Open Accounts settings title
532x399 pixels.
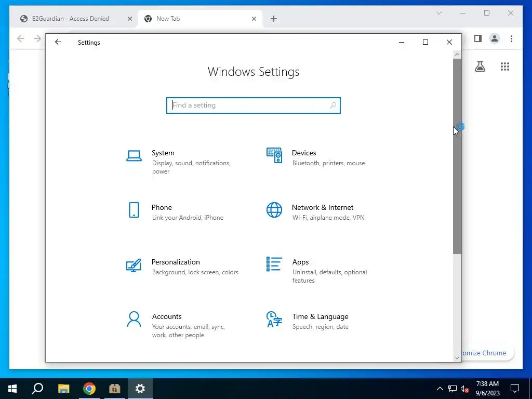coord(167,316)
